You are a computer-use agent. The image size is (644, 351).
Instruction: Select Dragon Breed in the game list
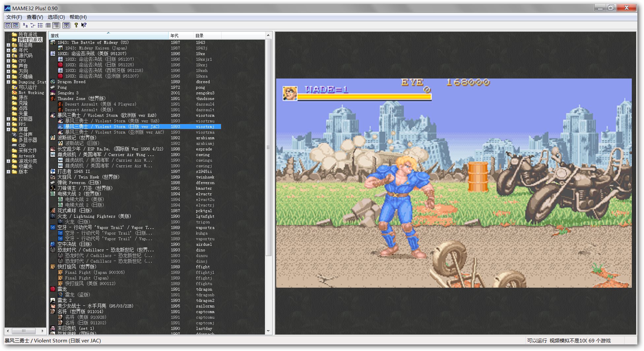pyautogui.click(x=71, y=82)
